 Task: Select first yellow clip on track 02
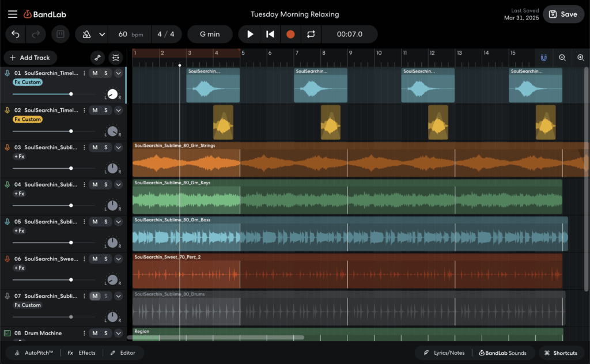(x=223, y=123)
